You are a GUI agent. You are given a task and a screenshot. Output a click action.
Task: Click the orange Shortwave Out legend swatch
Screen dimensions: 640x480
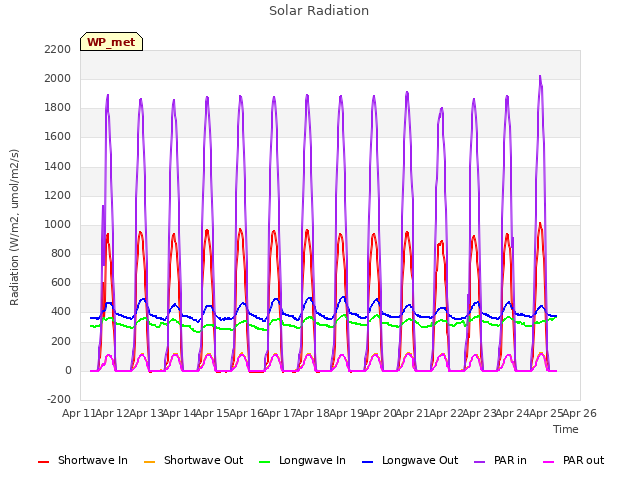coord(149,462)
